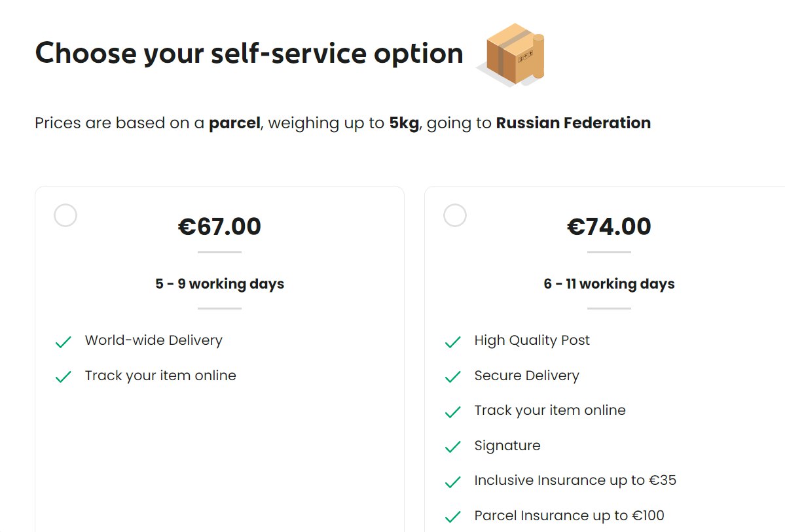The image size is (785, 532).
Task: Click the Russian Federation destination text
Action: [x=574, y=122]
